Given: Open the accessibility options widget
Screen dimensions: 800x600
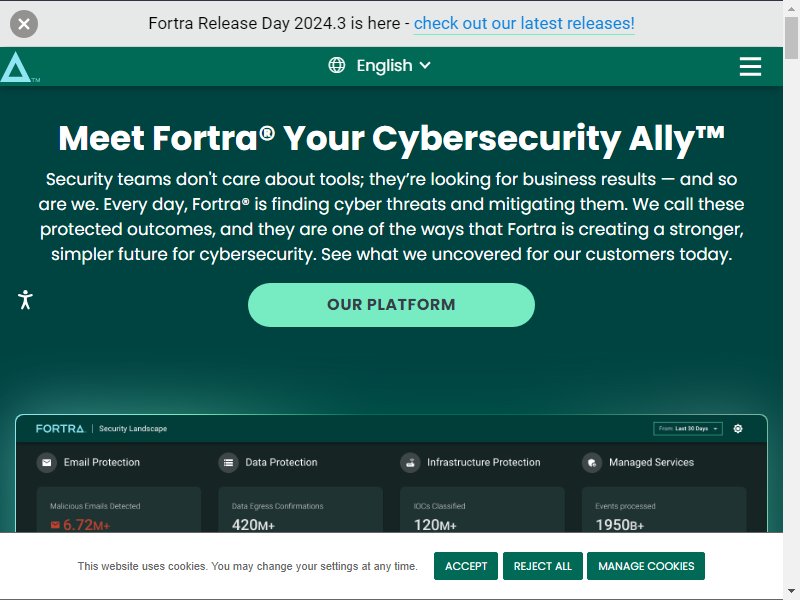Looking at the screenshot, I should [x=25, y=299].
